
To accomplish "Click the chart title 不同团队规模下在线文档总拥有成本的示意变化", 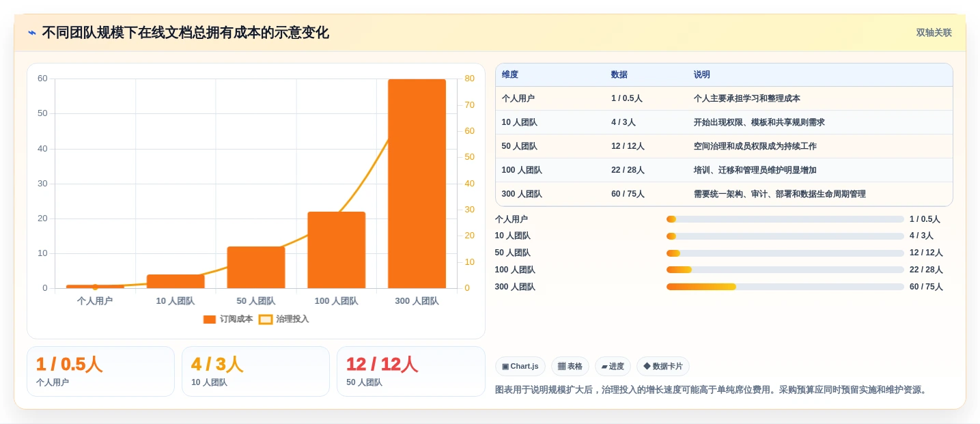I will 185,33.
